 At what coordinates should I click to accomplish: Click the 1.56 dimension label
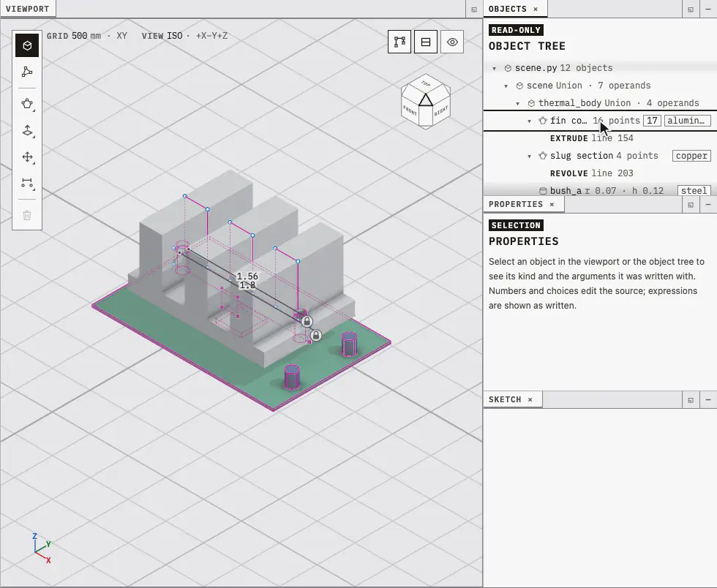247,276
